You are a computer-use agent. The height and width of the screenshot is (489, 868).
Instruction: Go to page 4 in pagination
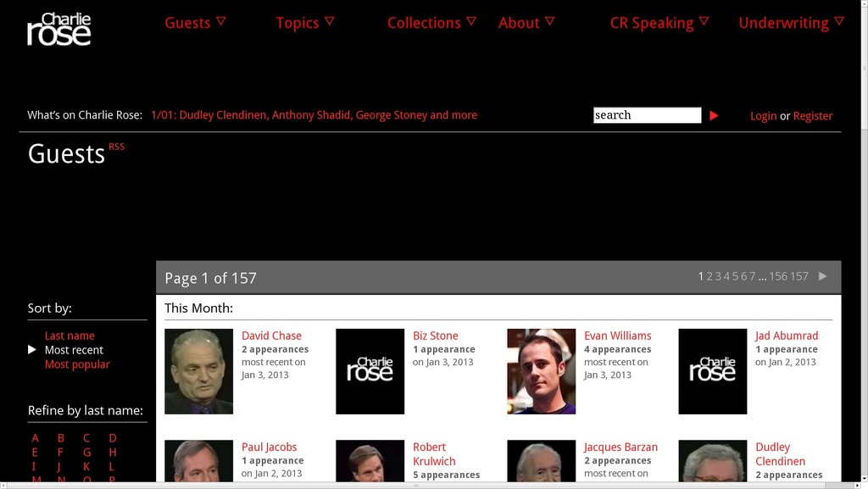click(x=726, y=276)
